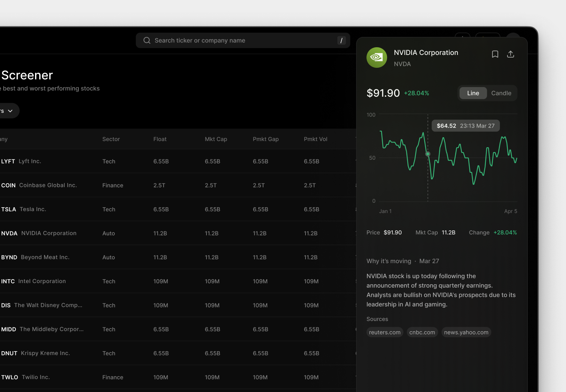Viewport: 566px width, 392px height.
Task: Click the $91.90 headline price
Action: (x=383, y=93)
